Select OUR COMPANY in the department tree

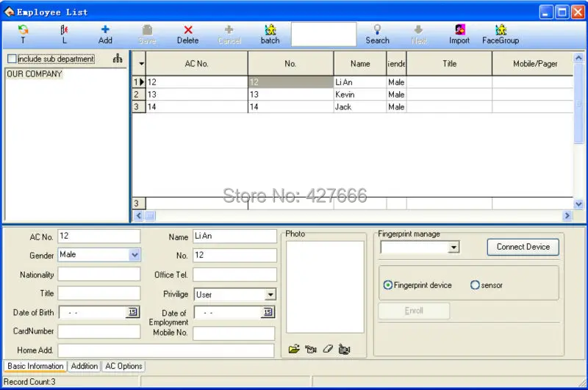pos(34,73)
